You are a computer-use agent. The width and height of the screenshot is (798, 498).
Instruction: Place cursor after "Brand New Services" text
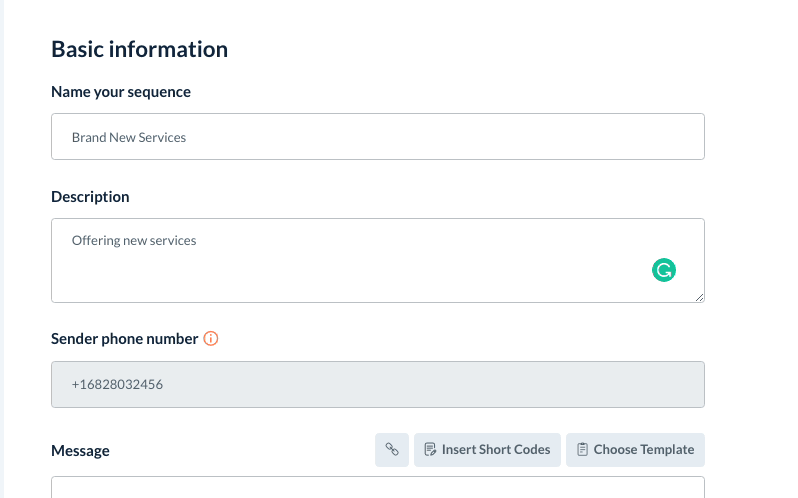188,137
